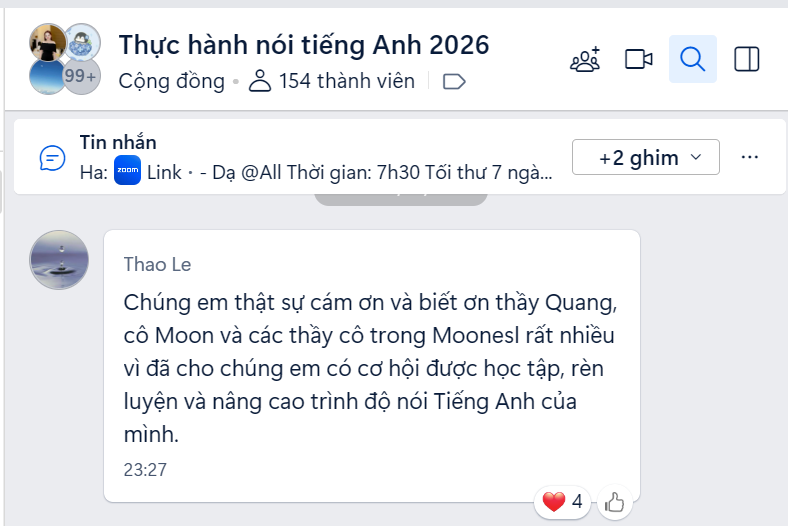This screenshot has width=788, height=526.
Task: Click the Cộng đồng community label
Action: [x=171, y=81]
